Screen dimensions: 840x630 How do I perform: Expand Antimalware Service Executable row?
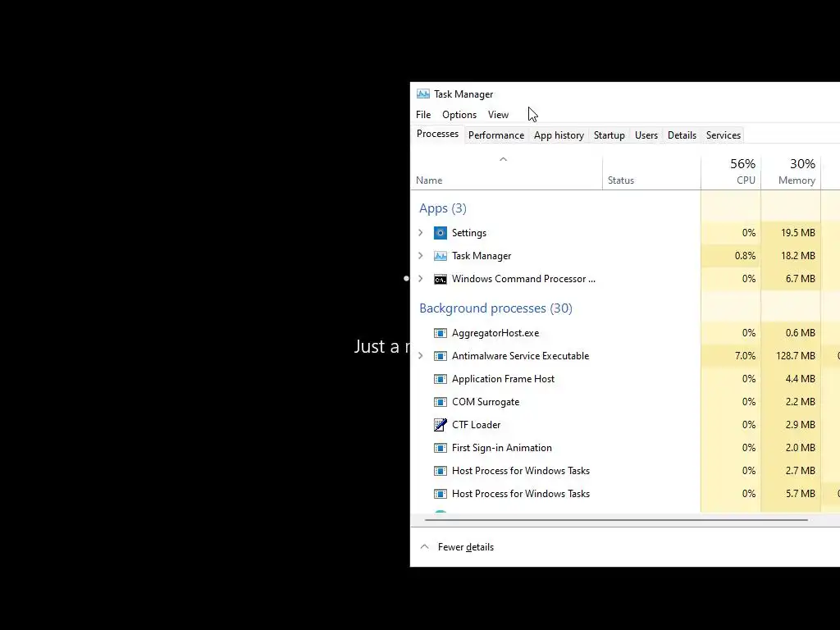coord(421,356)
